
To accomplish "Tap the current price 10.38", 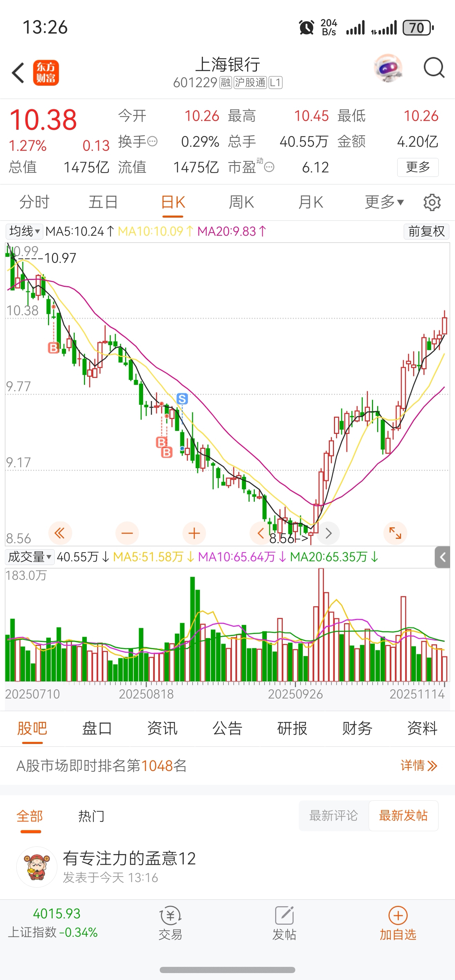I will pos(43,120).
